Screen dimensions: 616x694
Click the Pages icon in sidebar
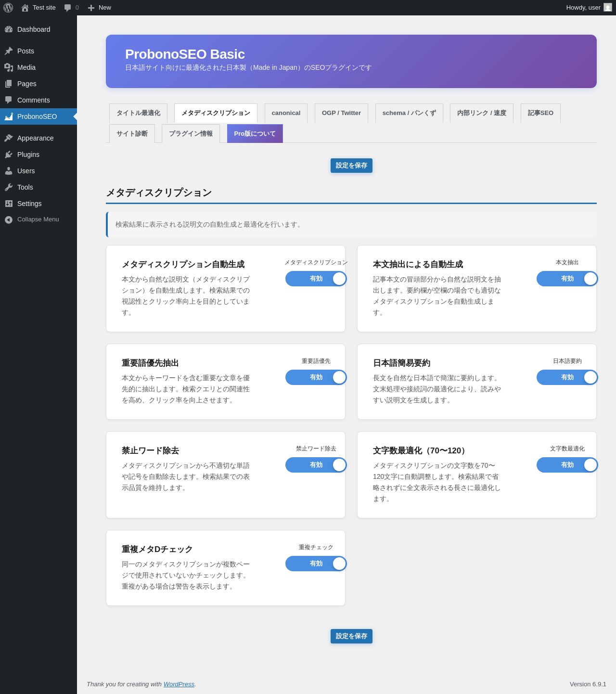point(9,84)
